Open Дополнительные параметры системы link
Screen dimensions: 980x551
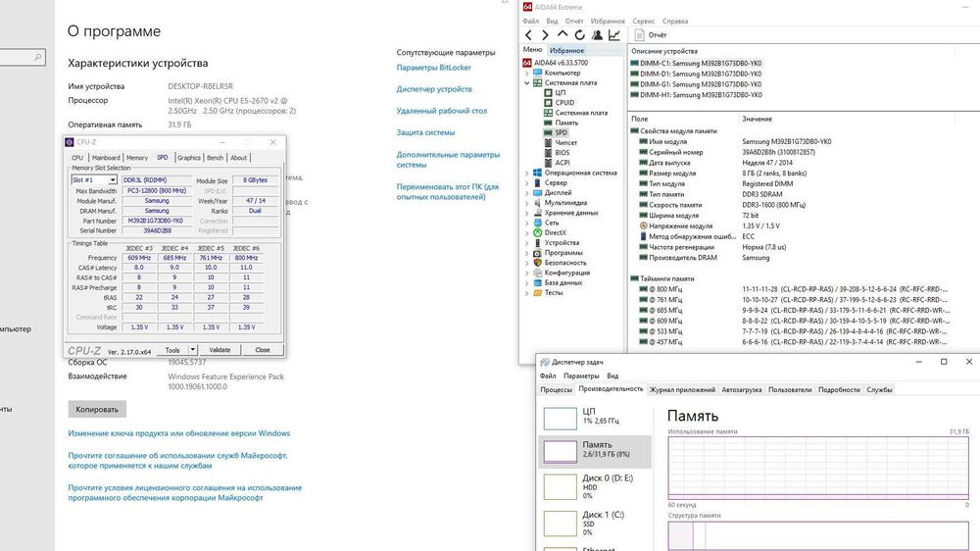[448, 160]
